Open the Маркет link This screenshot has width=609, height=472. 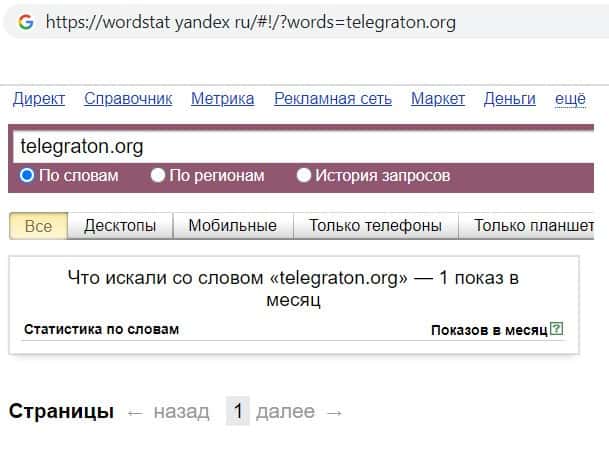(438, 98)
